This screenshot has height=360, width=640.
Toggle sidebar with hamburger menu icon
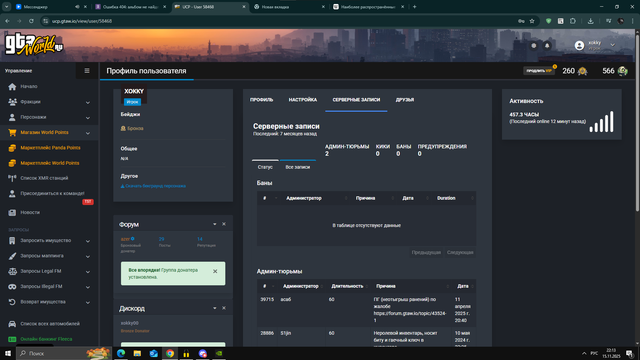point(87,71)
